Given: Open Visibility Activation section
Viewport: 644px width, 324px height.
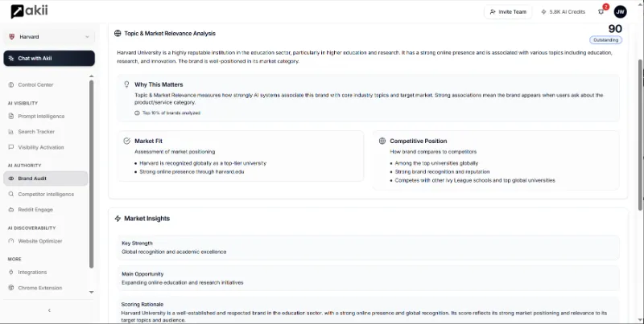Looking at the screenshot, I should click(x=40, y=147).
